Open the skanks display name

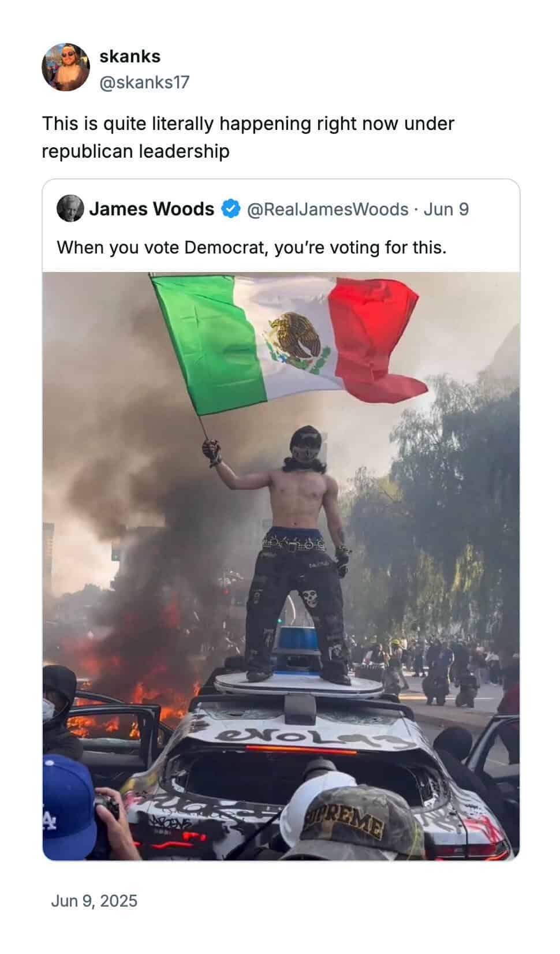[x=130, y=56]
